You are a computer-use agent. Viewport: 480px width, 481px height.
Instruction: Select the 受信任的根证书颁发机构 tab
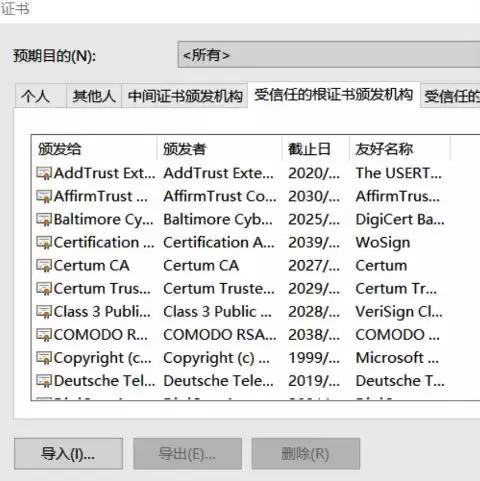(x=334, y=95)
